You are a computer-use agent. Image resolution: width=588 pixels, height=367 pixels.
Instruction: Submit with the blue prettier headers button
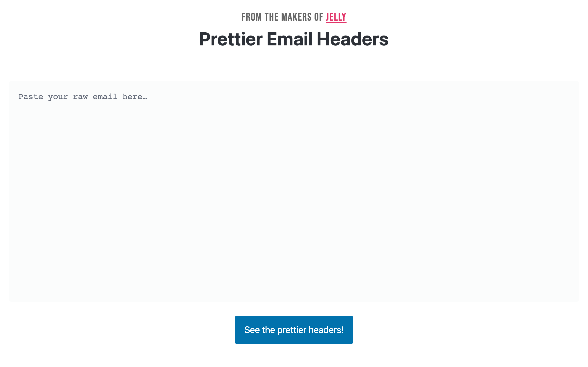pos(294,330)
